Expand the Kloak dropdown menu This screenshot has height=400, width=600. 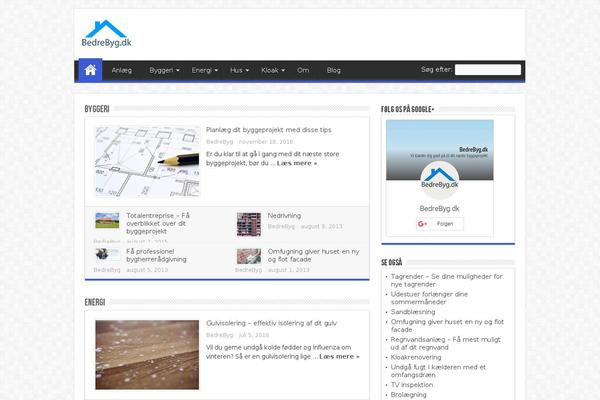point(273,70)
